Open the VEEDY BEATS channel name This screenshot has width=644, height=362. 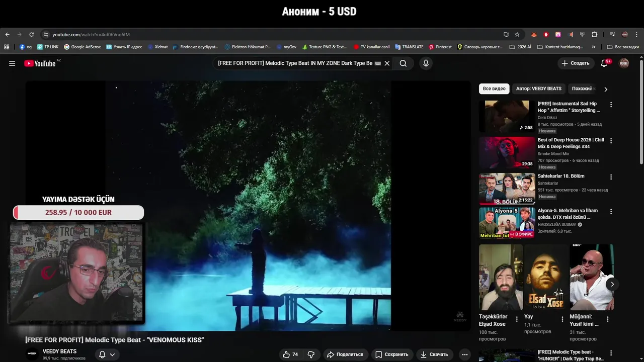pyautogui.click(x=60, y=351)
